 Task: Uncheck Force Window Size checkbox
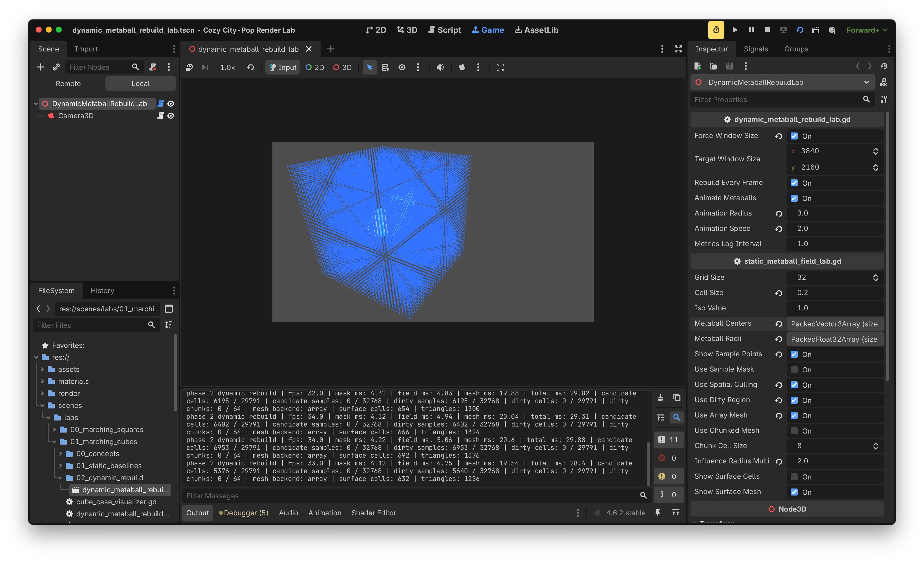[794, 136]
